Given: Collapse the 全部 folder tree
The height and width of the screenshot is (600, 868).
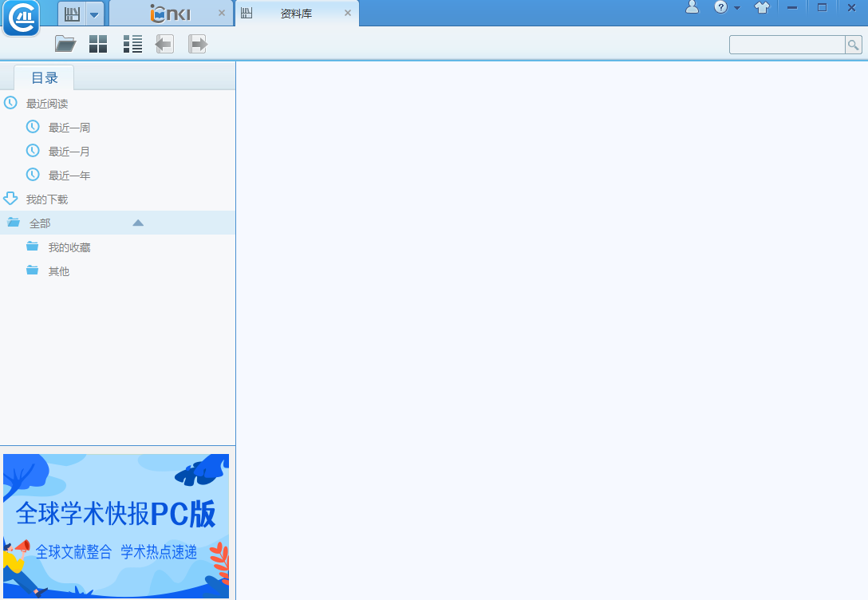Looking at the screenshot, I should pos(138,223).
